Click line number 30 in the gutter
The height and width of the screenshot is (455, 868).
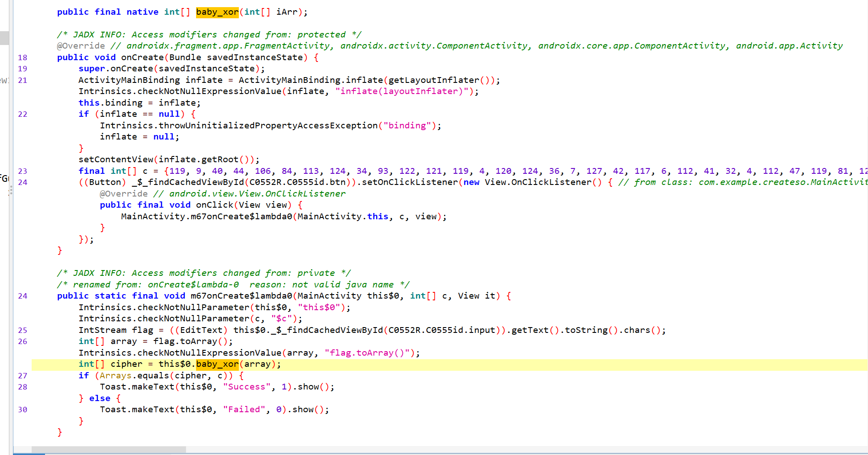pyautogui.click(x=23, y=410)
